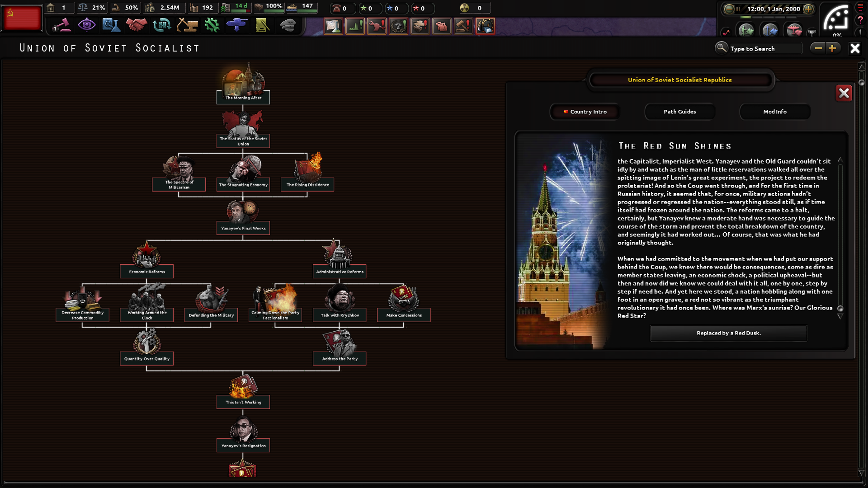The width and height of the screenshot is (868, 488).
Task: Open the trade crates icon
Action: [x=161, y=25]
